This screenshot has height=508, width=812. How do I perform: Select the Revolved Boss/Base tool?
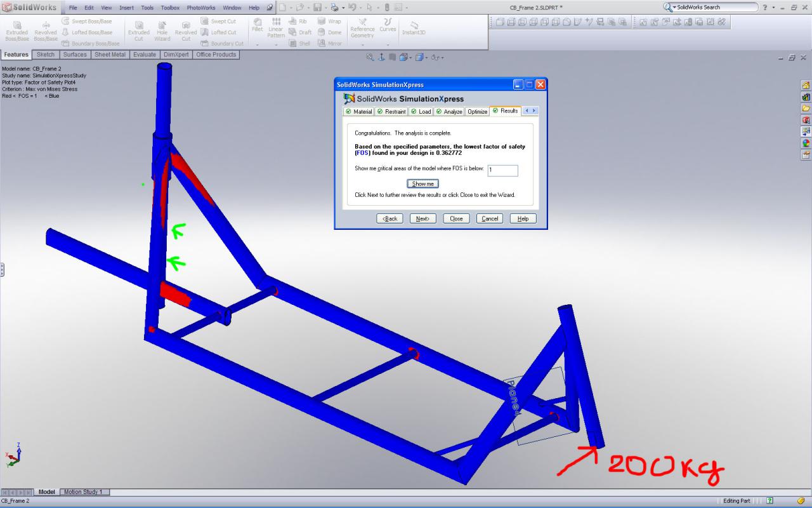coord(46,30)
